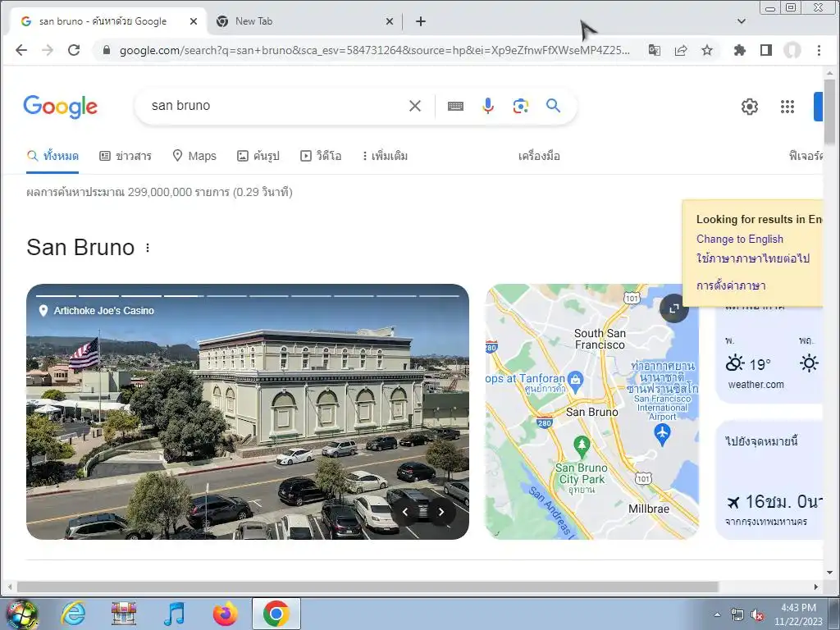Launch Internet Explorer from the taskbar
Screen dimensions: 840x630
point(73,614)
